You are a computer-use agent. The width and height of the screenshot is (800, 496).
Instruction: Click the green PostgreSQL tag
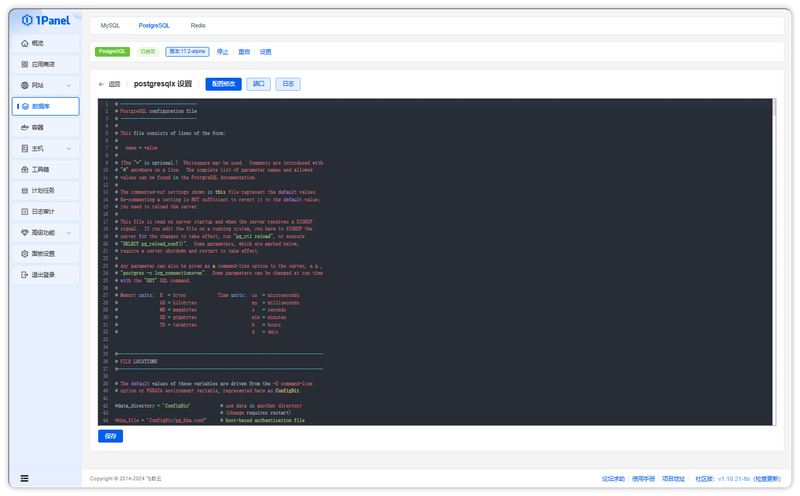(112, 52)
